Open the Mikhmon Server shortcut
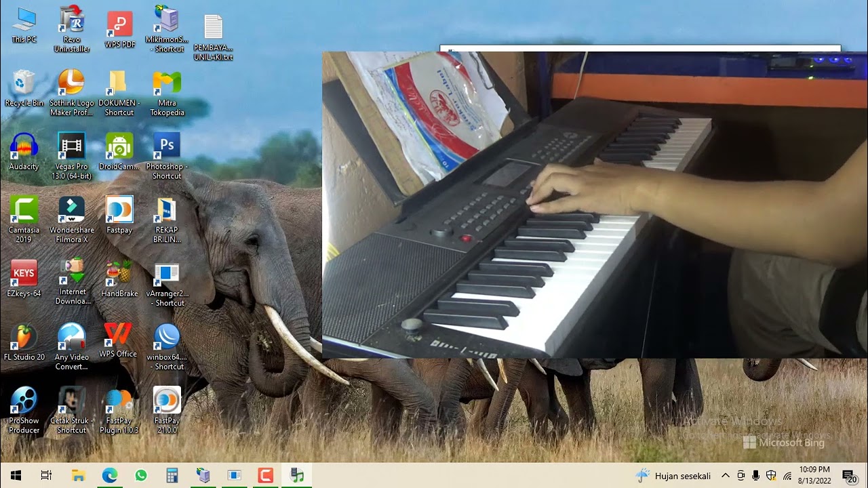Image resolution: width=868 pixels, height=488 pixels. (167, 29)
